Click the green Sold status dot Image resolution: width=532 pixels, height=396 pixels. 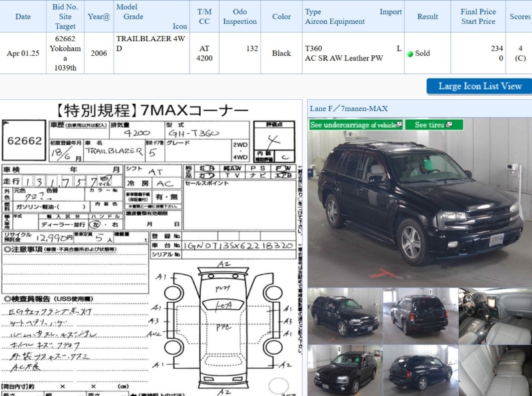410,54
